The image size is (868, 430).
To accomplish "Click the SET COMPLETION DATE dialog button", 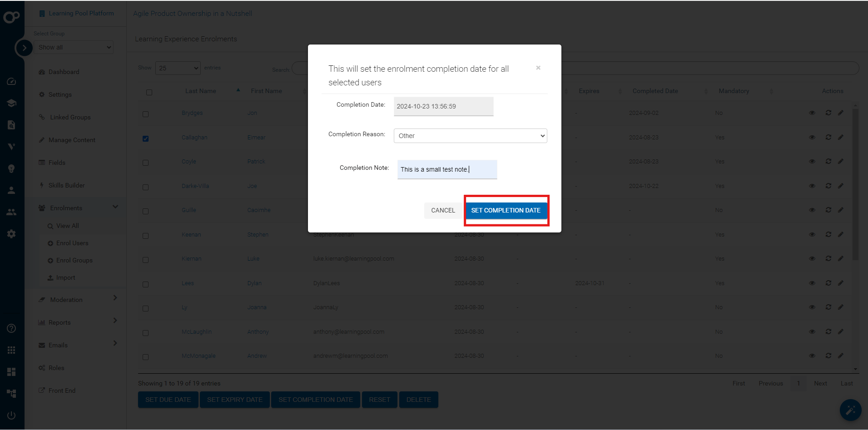I will coord(506,210).
